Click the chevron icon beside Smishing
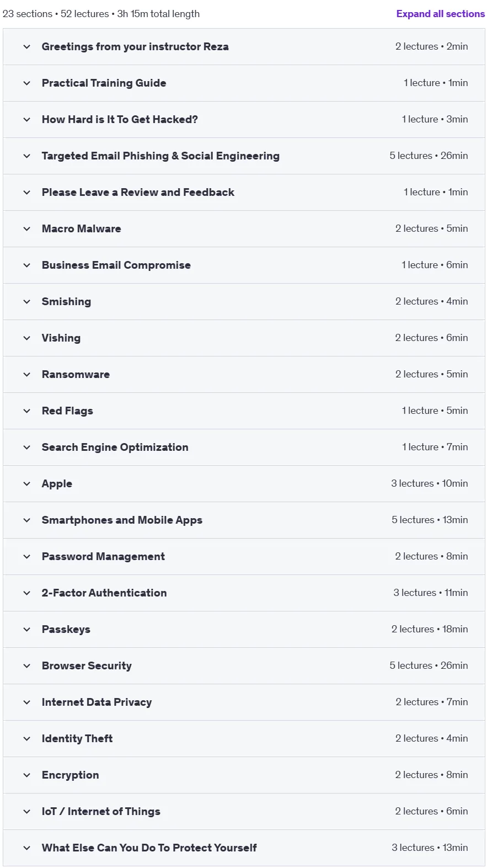 (x=26, y=302)
